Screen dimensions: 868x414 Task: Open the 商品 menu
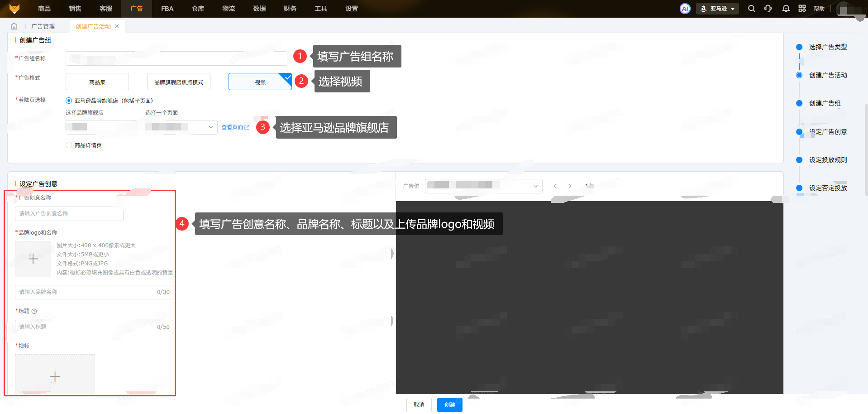pyautogui.click(x=44, y=9)
